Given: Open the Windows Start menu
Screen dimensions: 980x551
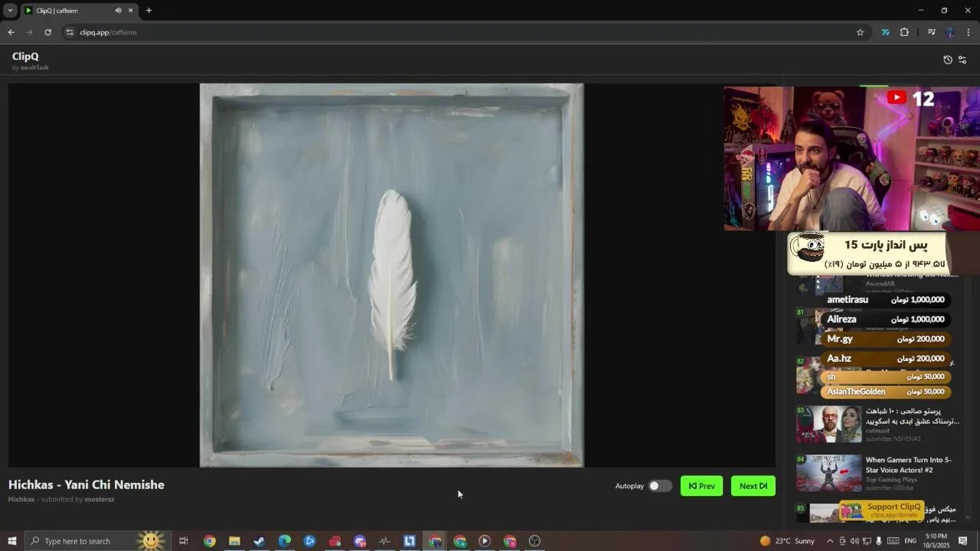Looking at the screenshot, I should (12, 541).
